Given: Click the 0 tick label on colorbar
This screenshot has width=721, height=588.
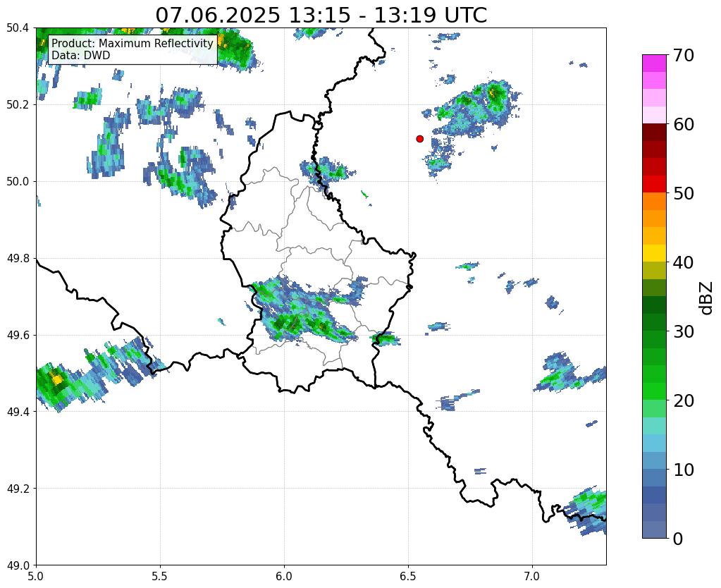Looking at the screenshot, I should 678,539.
